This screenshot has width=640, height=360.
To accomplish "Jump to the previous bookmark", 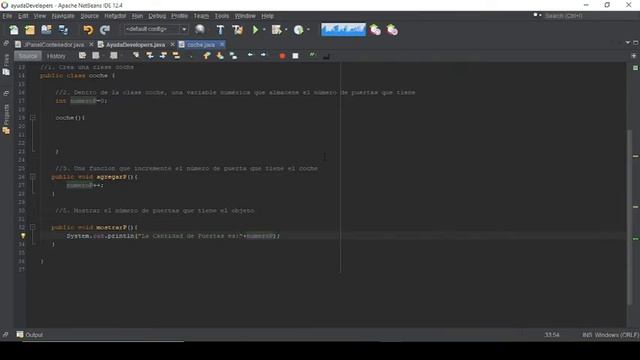I will 207,56.
